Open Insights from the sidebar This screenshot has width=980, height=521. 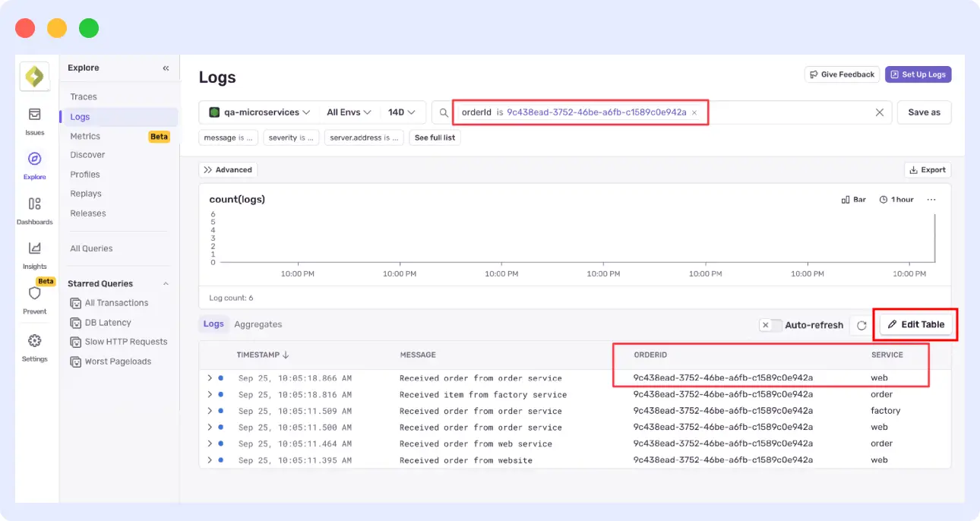tap(34, 254)
